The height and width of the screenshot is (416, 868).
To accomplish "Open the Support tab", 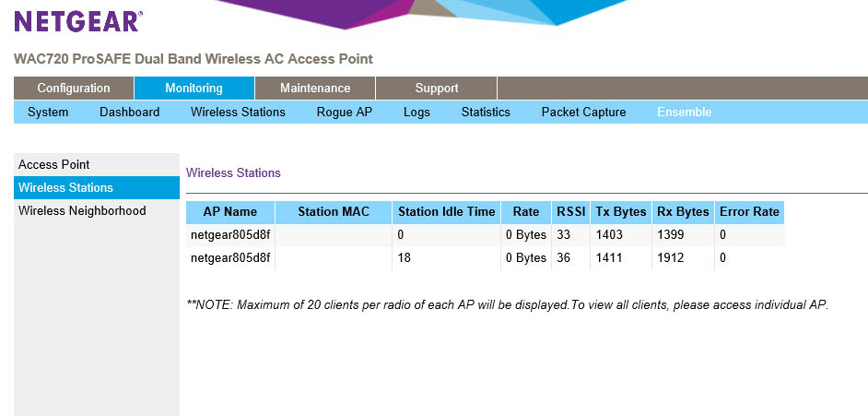I will 436,88.
